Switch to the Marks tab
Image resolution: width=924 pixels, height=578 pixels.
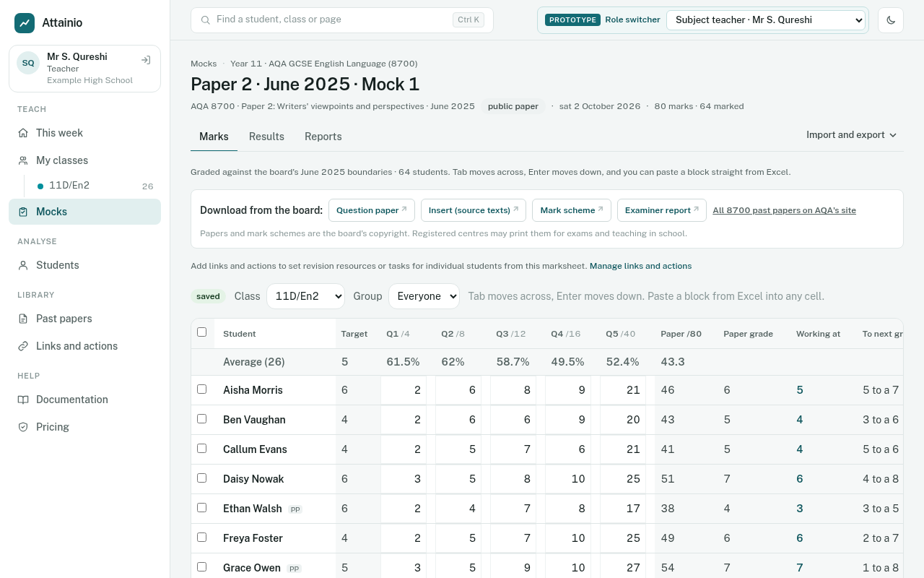(x=214, y=137)
